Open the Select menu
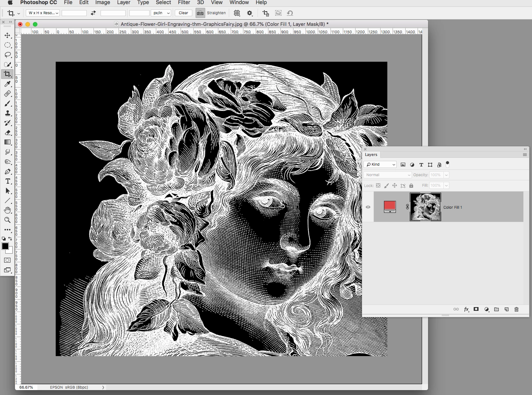The height and width of the screenshot is (395, 532). pos(163,3)
